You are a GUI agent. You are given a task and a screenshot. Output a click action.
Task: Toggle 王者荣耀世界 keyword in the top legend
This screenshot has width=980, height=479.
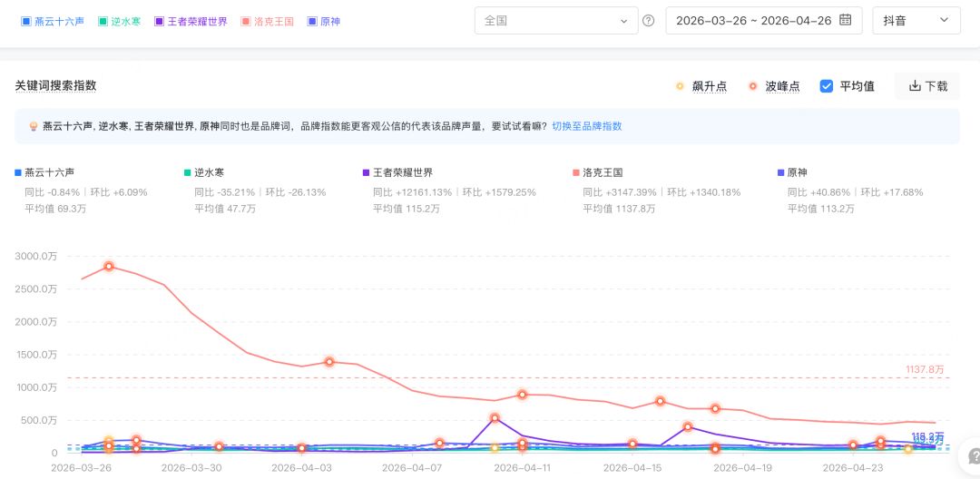click(191, 21)
